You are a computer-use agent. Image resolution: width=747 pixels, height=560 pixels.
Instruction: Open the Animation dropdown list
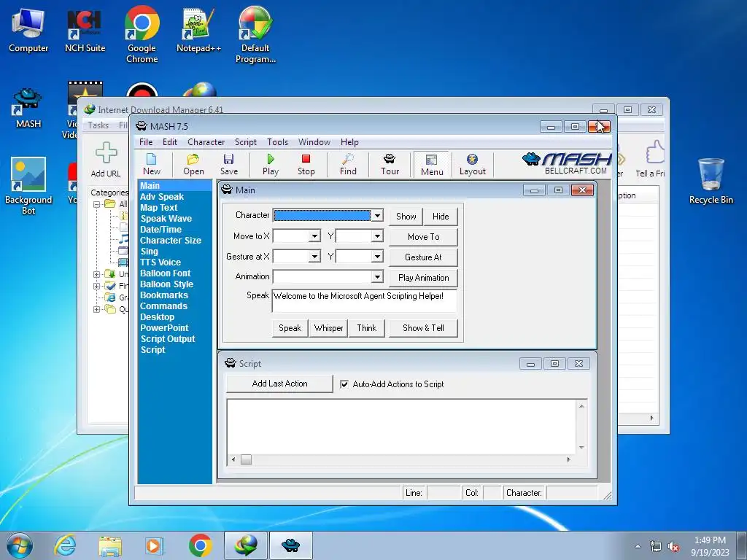pyautogui.click(x=377, y=276)
